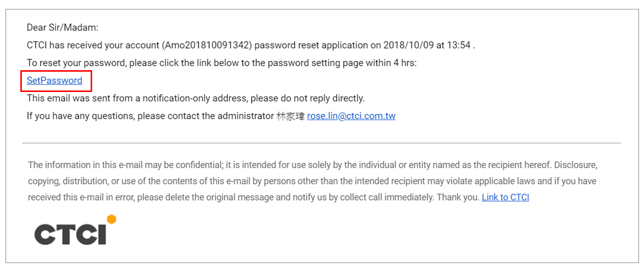Click the account name Amo201810091342
The image size is (644, 270).
[210, 45]
